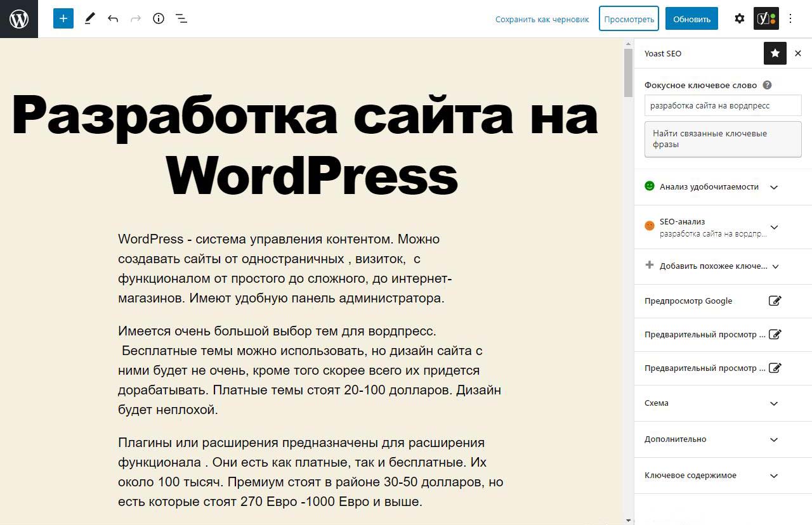The image size is (812, 525).
Task: Toggle the Yoast SEO sidebar icon
Action: coord(766,18)
